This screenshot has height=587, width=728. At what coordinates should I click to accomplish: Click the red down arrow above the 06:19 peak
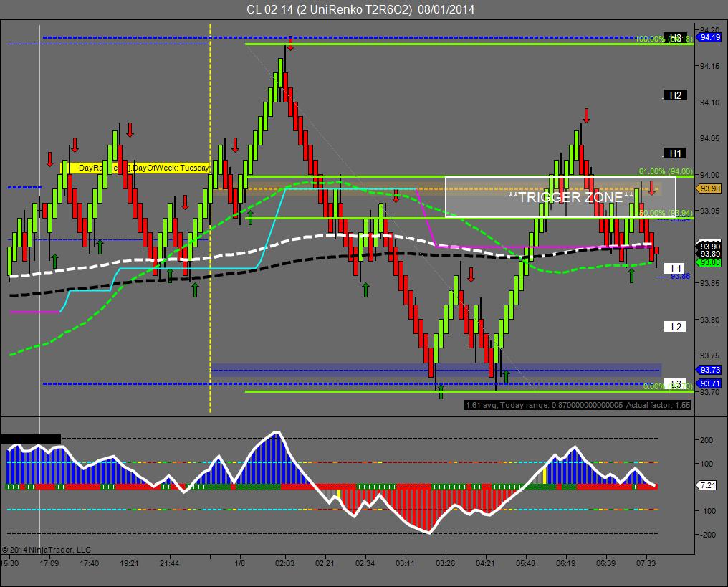(x=586, y=115)
